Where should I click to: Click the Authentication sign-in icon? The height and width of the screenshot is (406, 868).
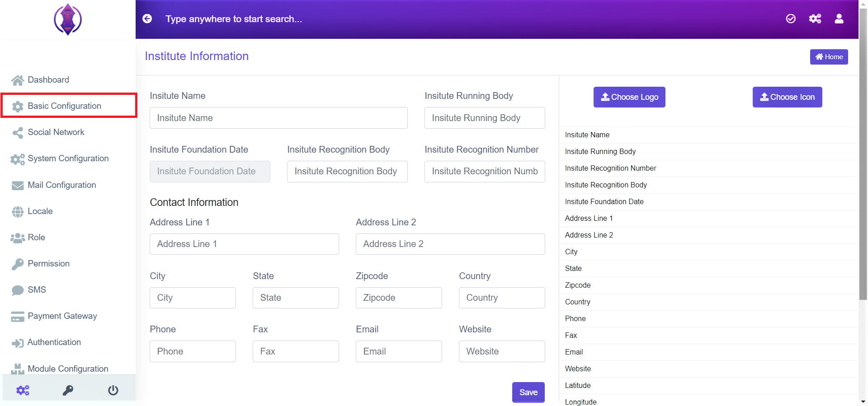tap(18, 343)
